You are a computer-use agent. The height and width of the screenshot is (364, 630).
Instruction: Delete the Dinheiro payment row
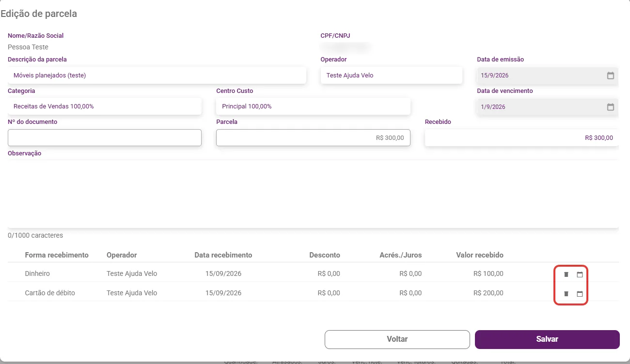(566, 274)
